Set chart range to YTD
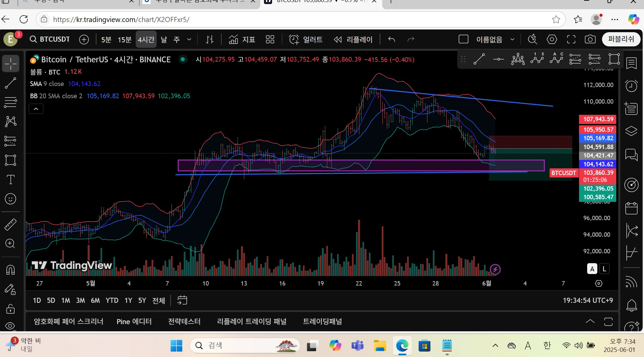 112,300
